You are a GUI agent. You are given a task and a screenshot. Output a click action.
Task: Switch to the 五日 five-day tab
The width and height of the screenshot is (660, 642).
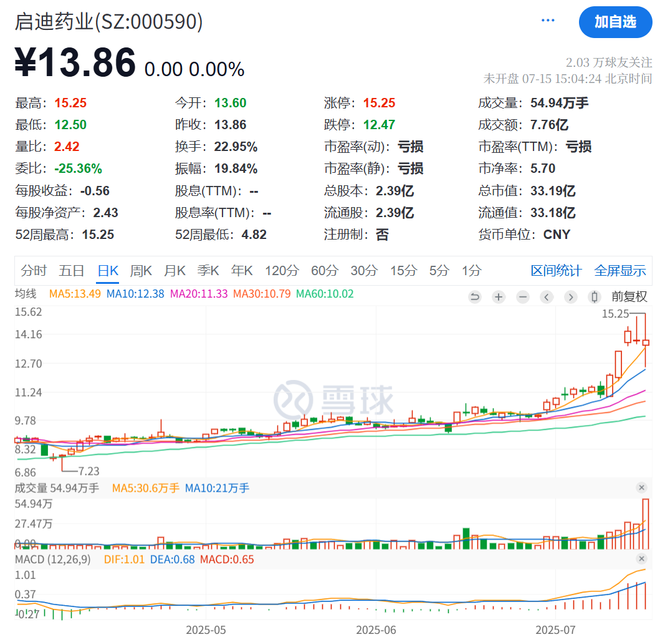pyautogui.click(x=71, y=271)
